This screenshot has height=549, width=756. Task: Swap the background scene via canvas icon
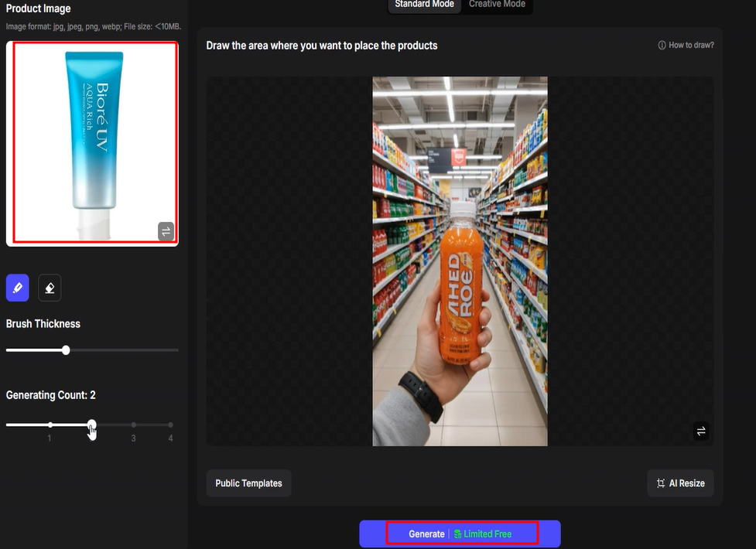(x=701, y=431)
